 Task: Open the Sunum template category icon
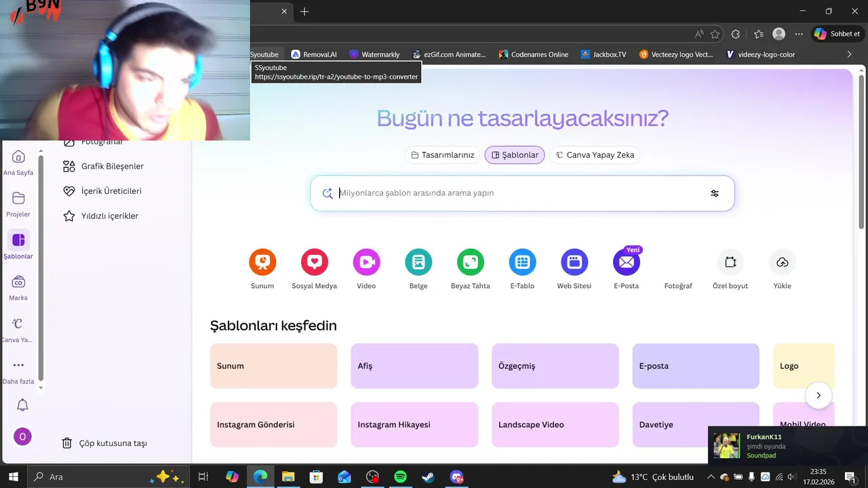[262, 262]
